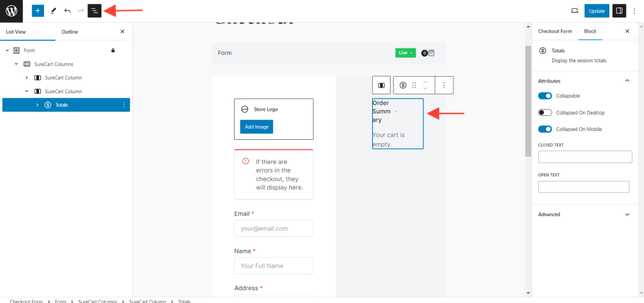
Task: Open the top-right Options three-dot menu
Action: click(x=634, y=11)
